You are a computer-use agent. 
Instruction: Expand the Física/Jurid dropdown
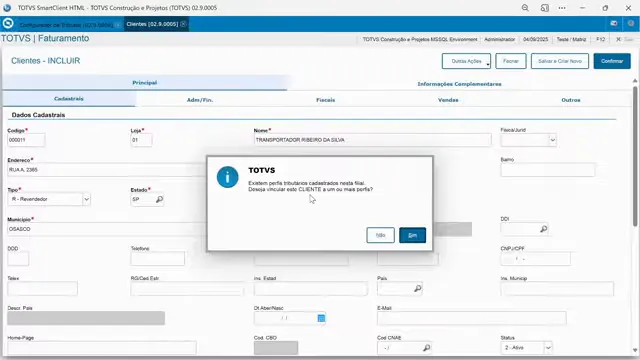pyautogui.click(x=552, y=140)
